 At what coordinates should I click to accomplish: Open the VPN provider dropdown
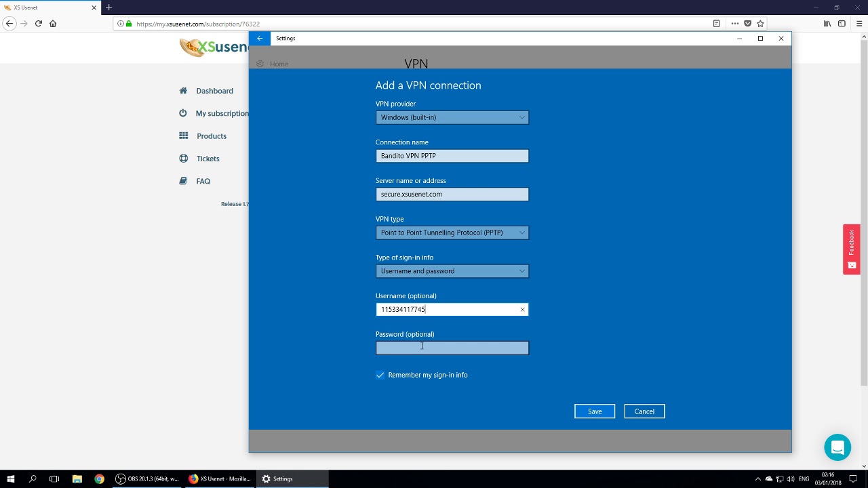point(452,117)
